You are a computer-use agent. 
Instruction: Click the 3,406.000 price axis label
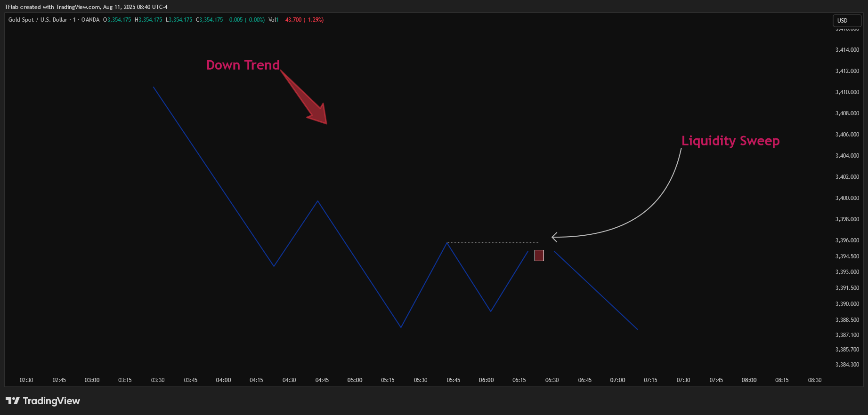[847, 135]
